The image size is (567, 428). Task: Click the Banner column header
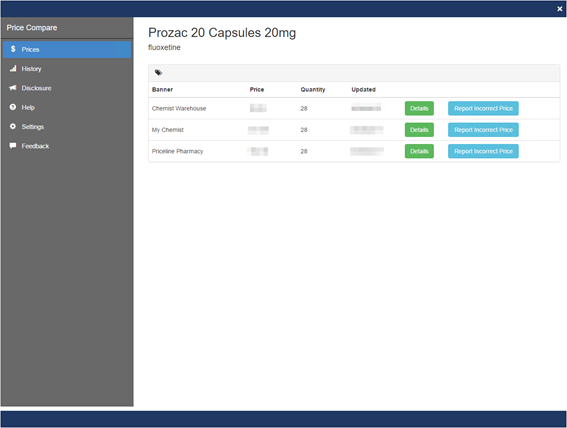click(162, 90)
